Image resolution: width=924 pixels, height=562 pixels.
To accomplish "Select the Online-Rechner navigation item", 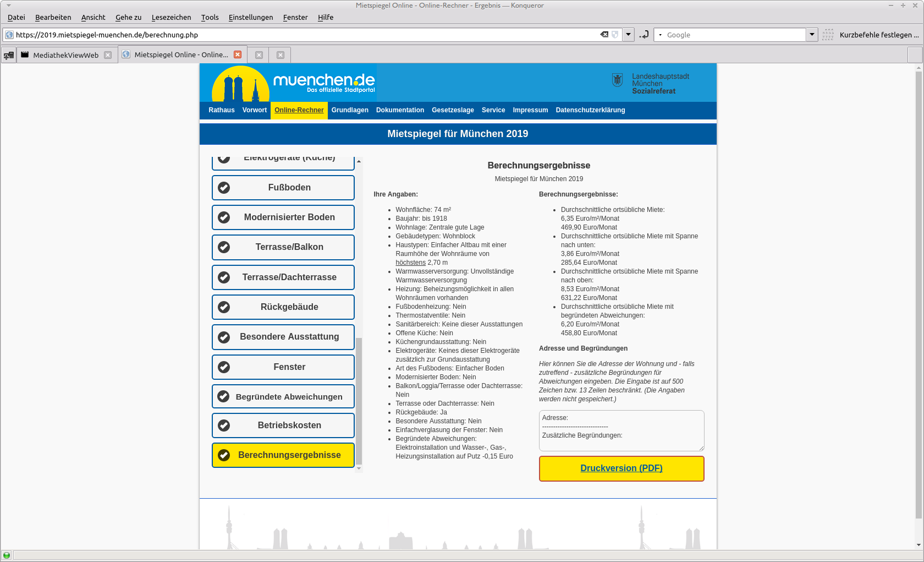I will 299,110.
